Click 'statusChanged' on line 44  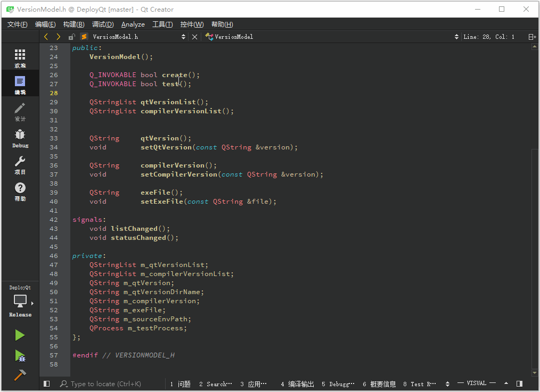(138, 238)
